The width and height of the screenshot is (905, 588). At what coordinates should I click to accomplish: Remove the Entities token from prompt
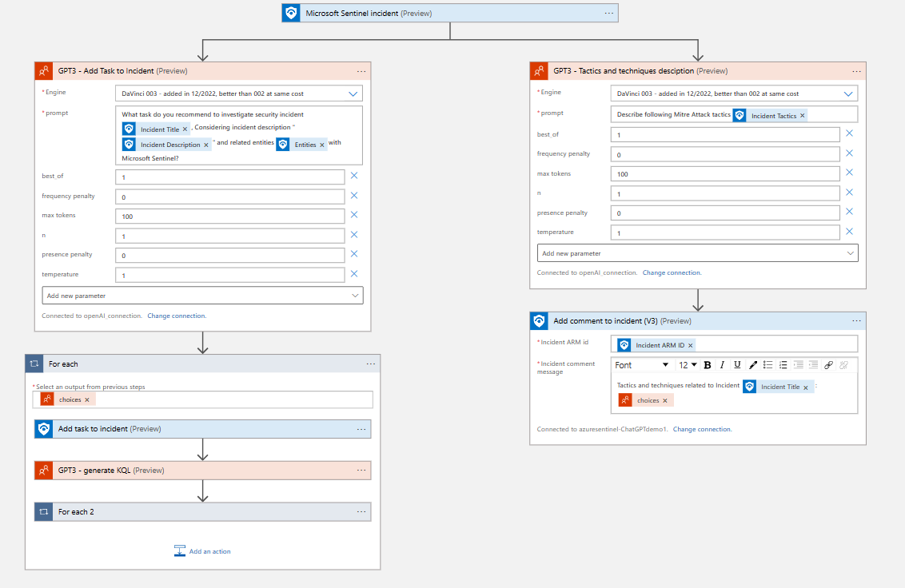[x=322, y=145]
